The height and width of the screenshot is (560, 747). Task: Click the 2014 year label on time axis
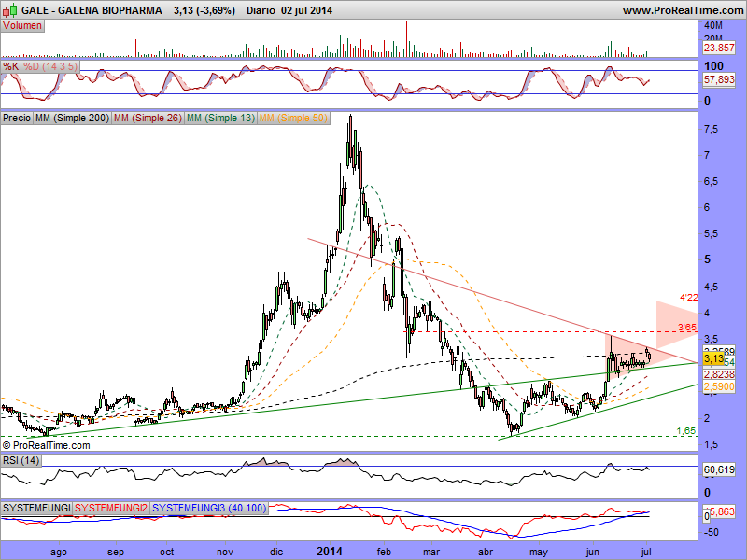[x=330, y=552]
